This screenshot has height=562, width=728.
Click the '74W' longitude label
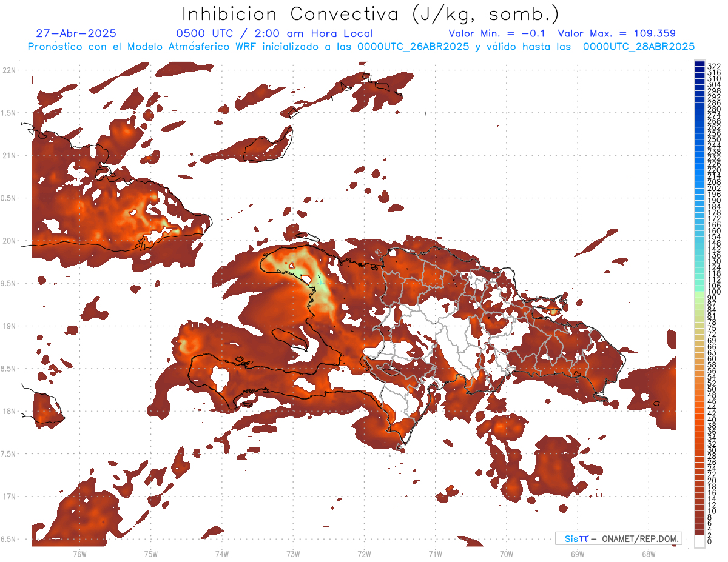tap(222, 554)
